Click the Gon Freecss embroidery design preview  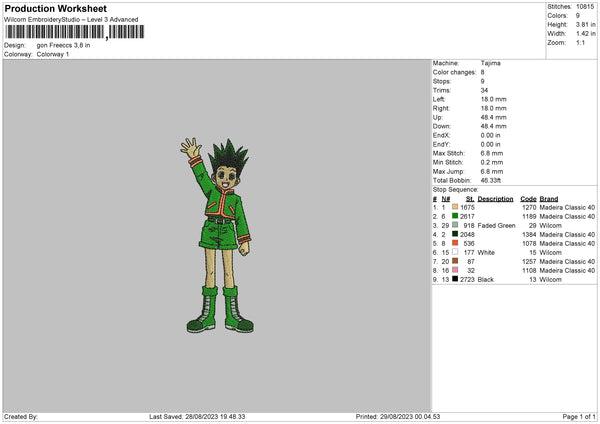[x=214, y=234]
